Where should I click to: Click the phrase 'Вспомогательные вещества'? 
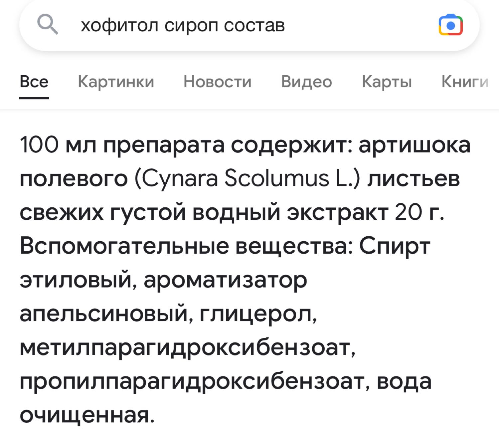(x=186, y=246)
